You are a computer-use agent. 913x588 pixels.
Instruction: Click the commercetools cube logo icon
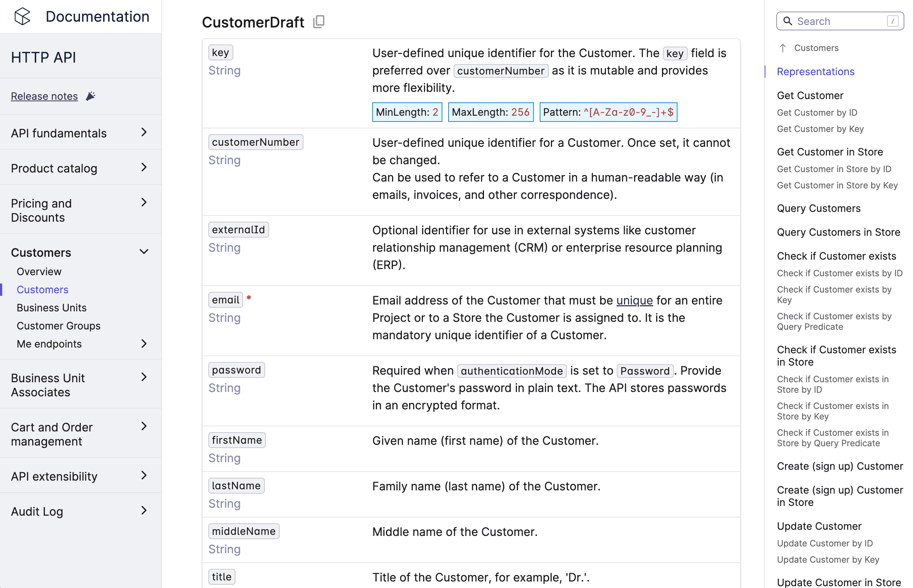click(x=22, y=16)
